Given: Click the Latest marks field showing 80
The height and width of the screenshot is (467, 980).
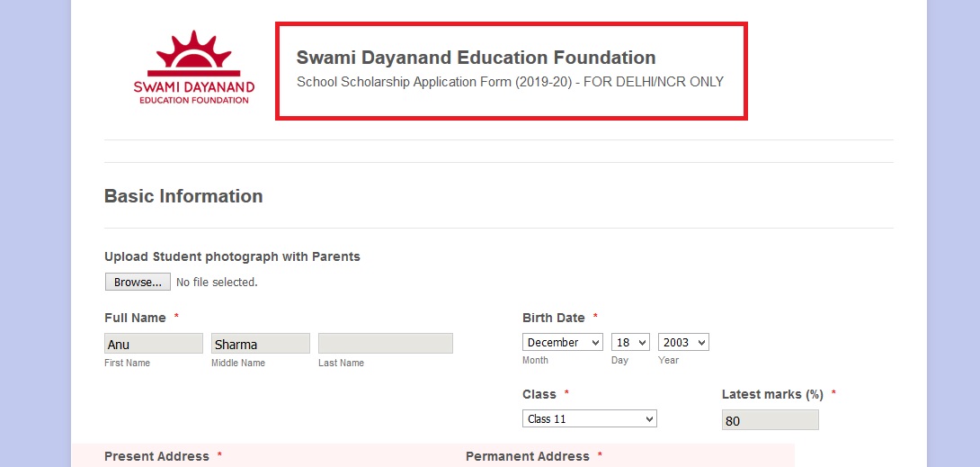Looking at the screenshot, I should (x=770, y=420).
